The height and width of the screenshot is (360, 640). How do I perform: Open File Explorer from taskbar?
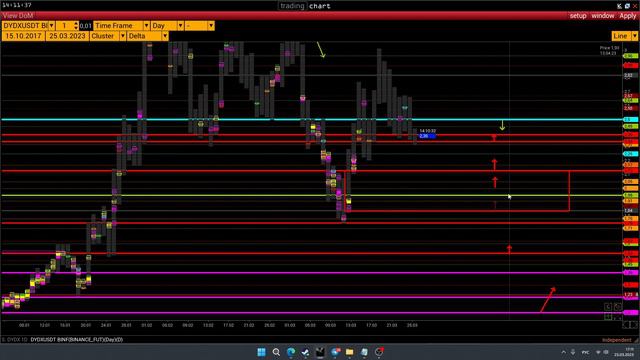(x=349, y=351)
